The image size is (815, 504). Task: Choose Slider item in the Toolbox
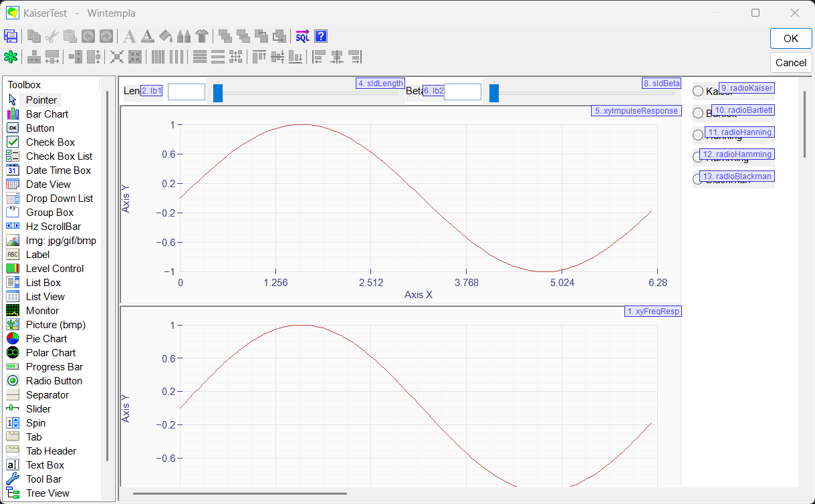click(x=38, y=408)
